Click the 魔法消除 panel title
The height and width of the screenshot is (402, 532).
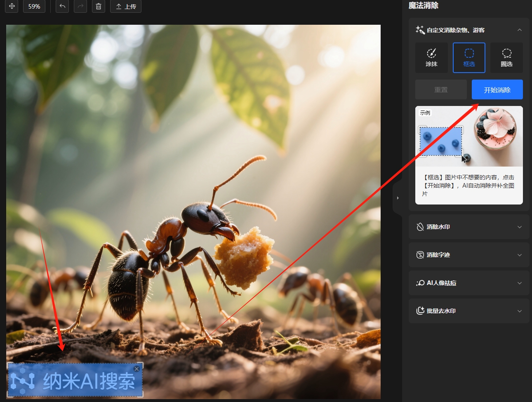tap(424, 5)
